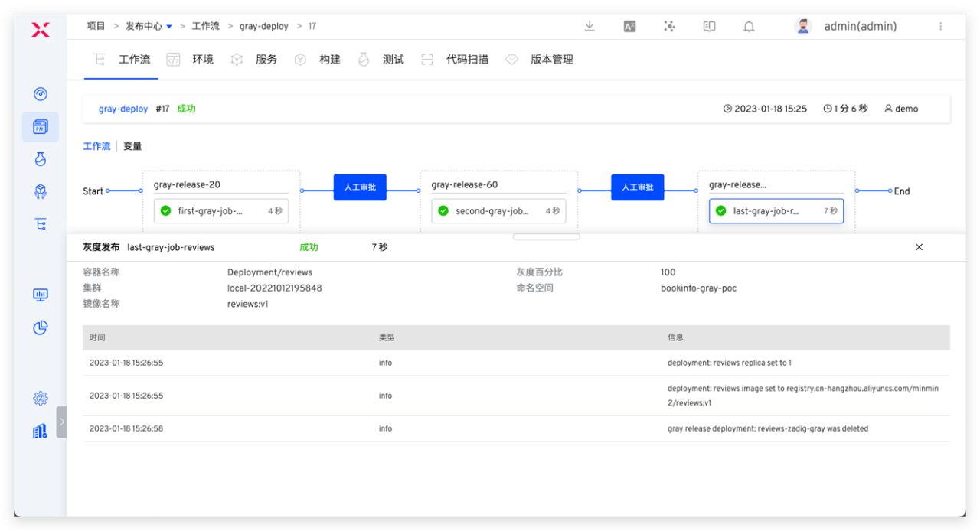
Task: Open the system settings gear in sidebar
Action: (x=41, y=398)
